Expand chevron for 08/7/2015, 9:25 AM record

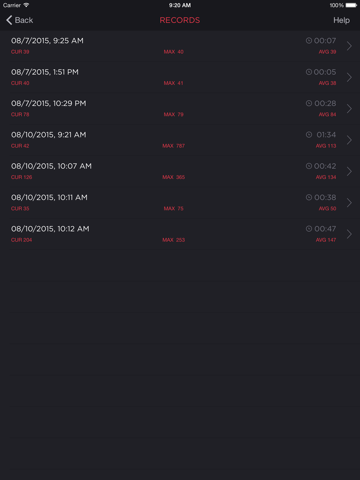(x=349, y=46)
